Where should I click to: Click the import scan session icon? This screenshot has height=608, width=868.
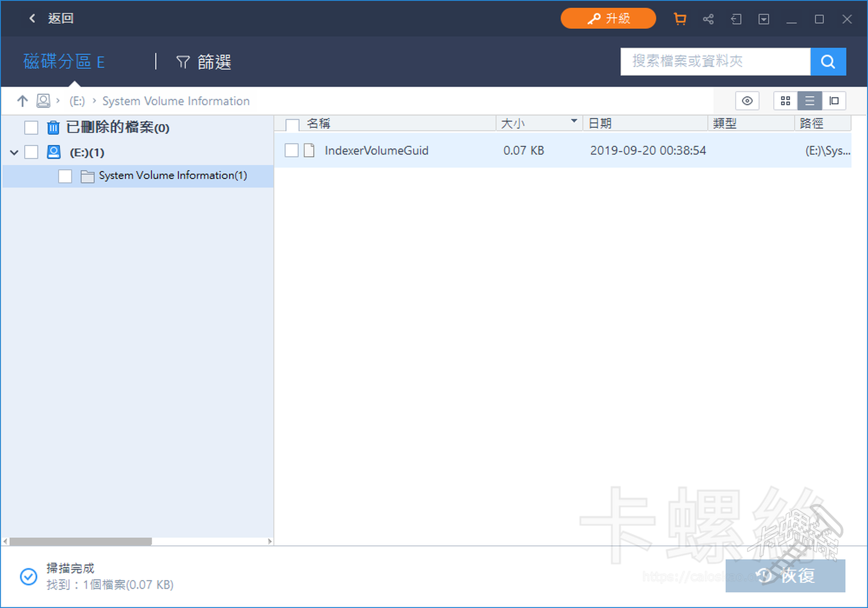pos(736,19)
